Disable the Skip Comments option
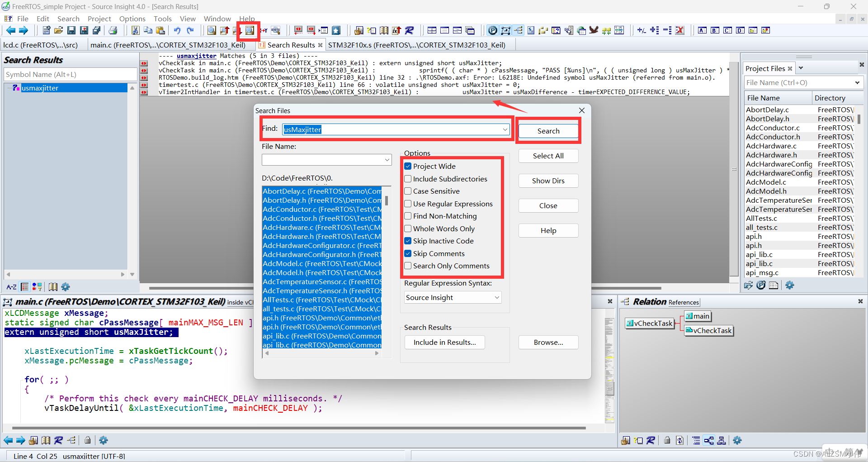 [408, 253]
